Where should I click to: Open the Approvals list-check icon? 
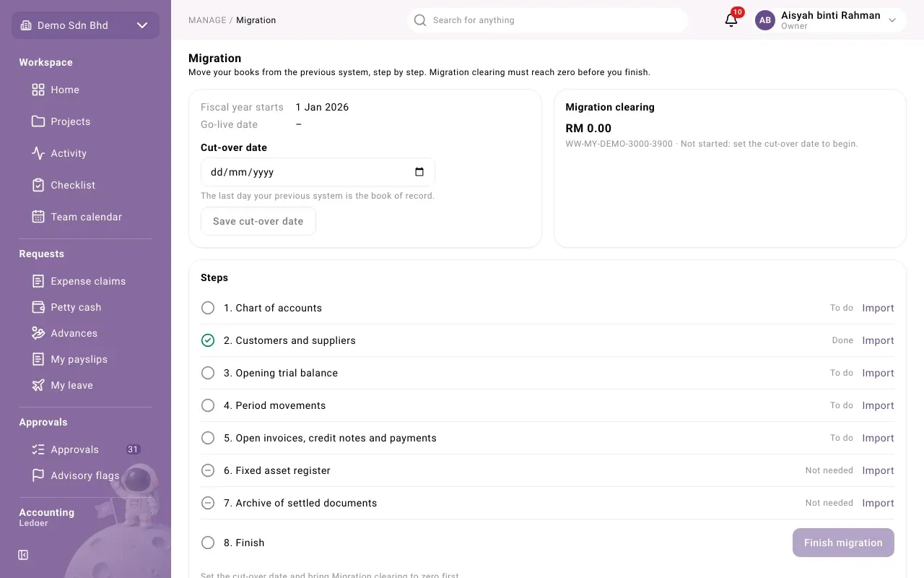pos(38,449)
